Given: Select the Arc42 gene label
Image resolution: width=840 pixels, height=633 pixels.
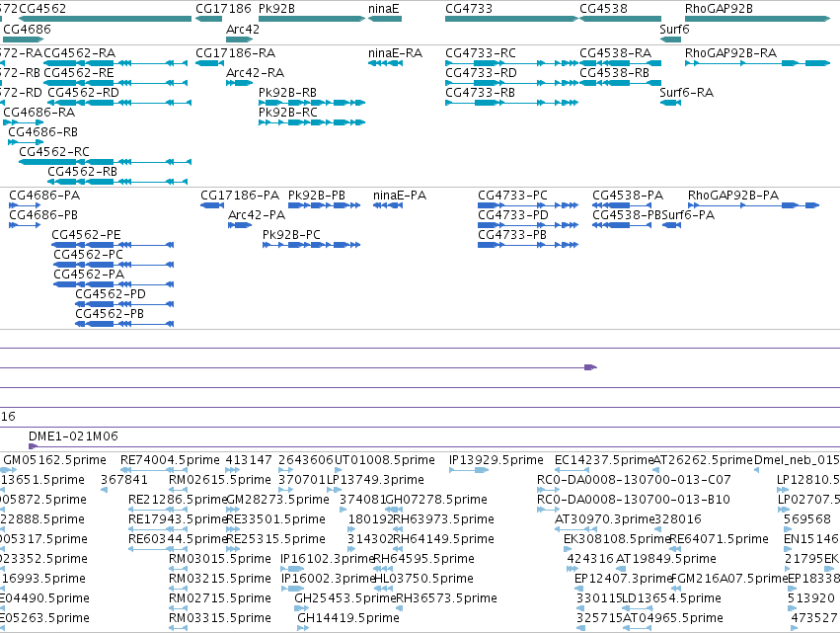Looking at the screenshot, I should click(243, 29).
